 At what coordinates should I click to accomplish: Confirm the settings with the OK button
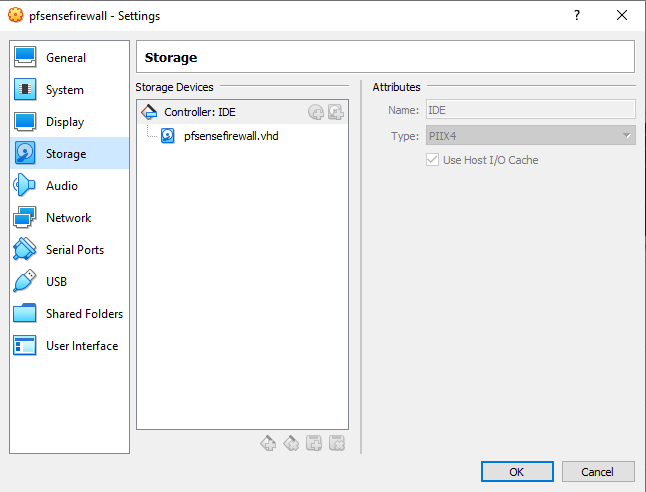click(x=517, y=471)
